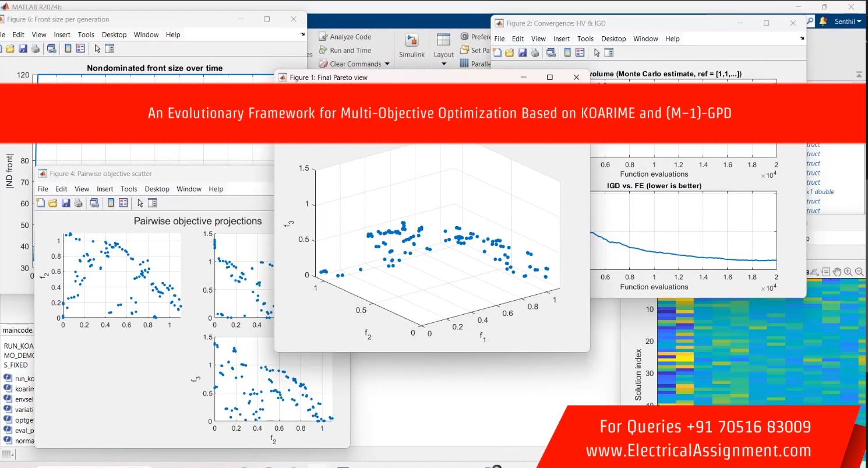868x468 pixels.
Task: Click the notification bell icon
Action: [823, 21]
